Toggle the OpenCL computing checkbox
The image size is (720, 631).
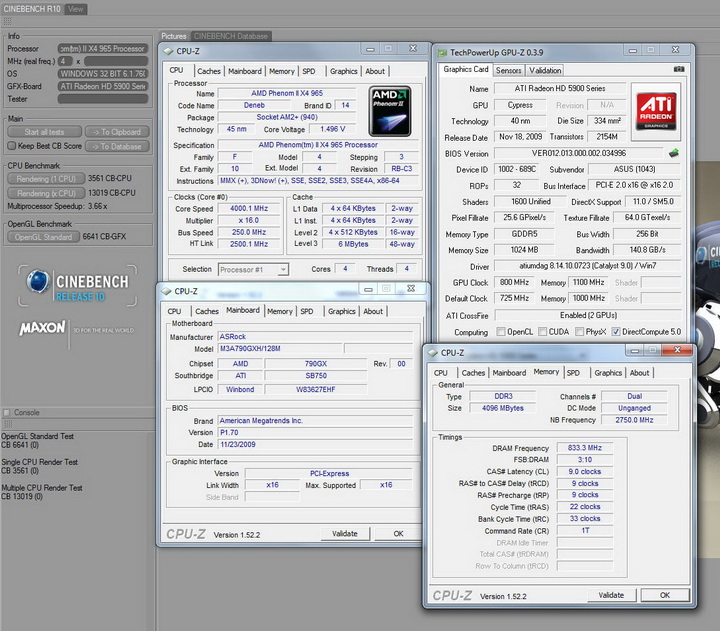coord(500,332)
